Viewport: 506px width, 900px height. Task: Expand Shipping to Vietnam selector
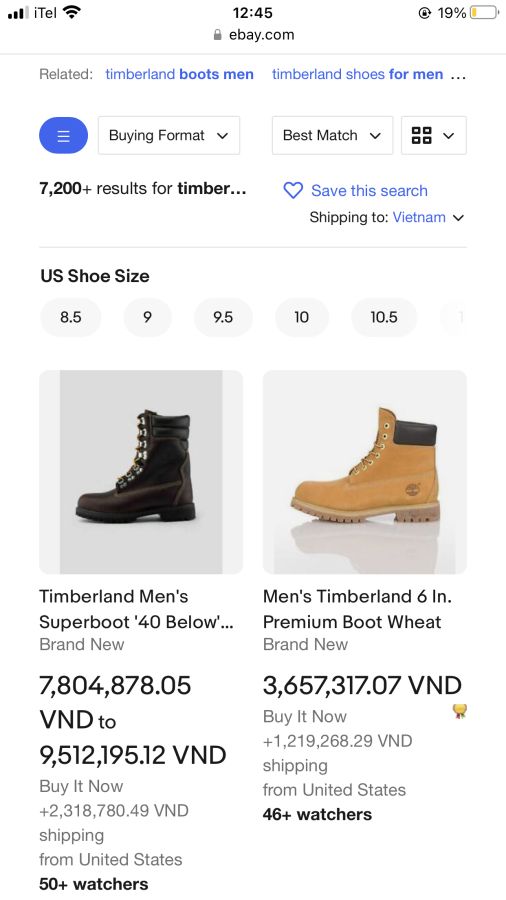pyautogui.click(x=387, y=218)
